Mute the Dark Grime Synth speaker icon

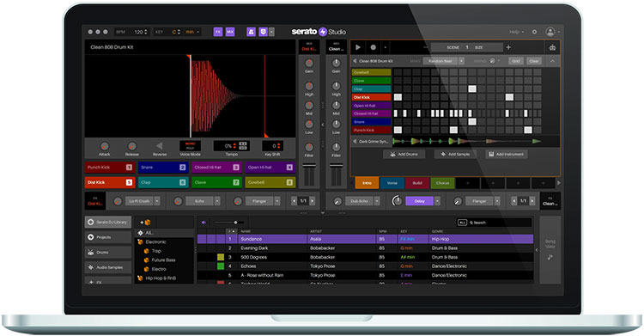(355, 142)
